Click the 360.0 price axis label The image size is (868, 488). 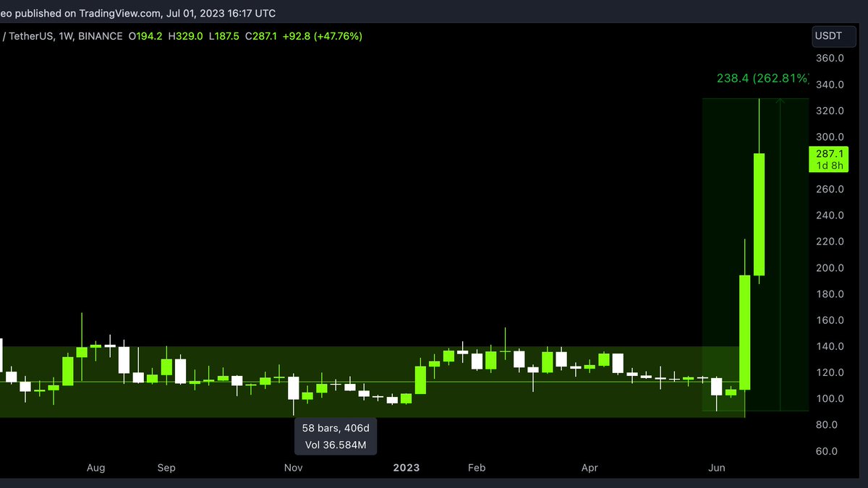(830, 59)
